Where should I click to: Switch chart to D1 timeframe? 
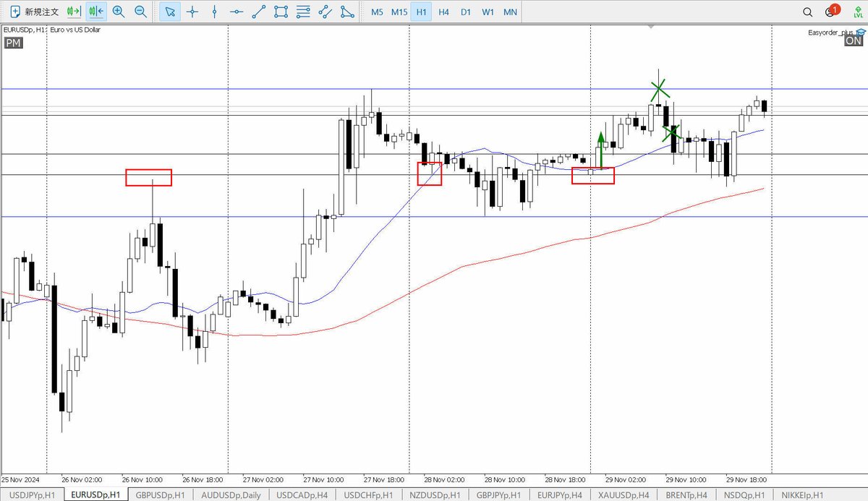point(466,12)
